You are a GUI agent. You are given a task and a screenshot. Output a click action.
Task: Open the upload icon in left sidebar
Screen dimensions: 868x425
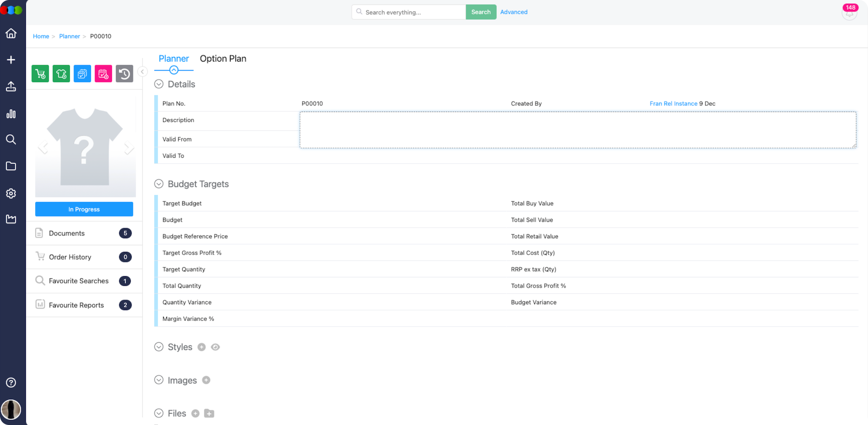point(11,87)
